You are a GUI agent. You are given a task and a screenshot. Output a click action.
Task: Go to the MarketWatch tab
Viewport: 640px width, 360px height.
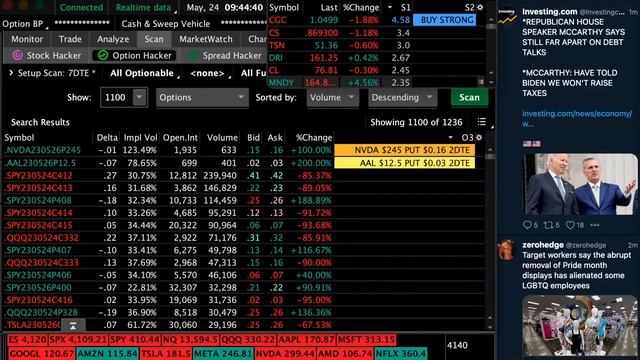[x=205, y=39]
